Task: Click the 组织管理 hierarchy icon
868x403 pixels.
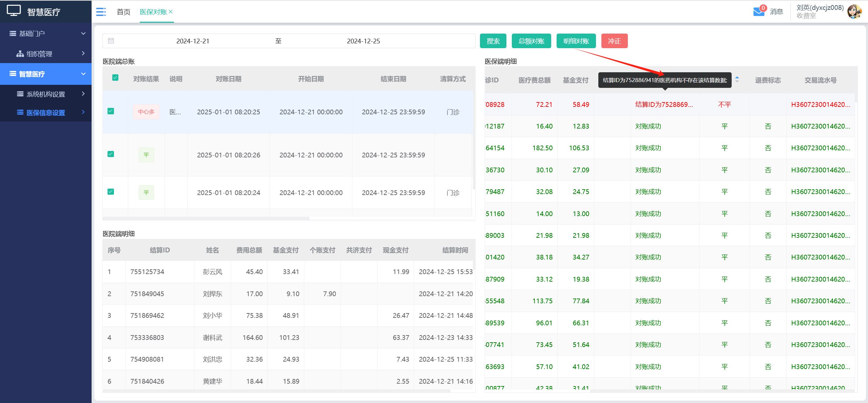Action: [x=20, y=54]
